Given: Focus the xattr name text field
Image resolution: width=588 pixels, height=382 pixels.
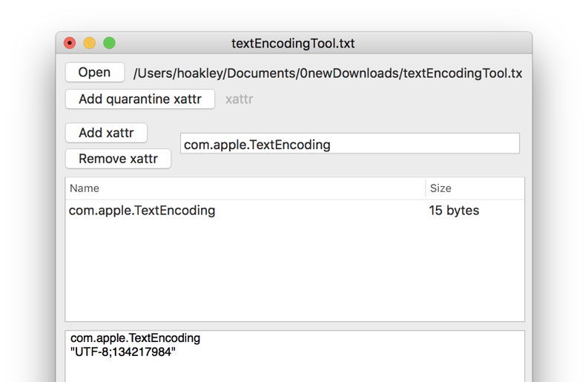Looking at the screenshot, I should tap(349, 145).
